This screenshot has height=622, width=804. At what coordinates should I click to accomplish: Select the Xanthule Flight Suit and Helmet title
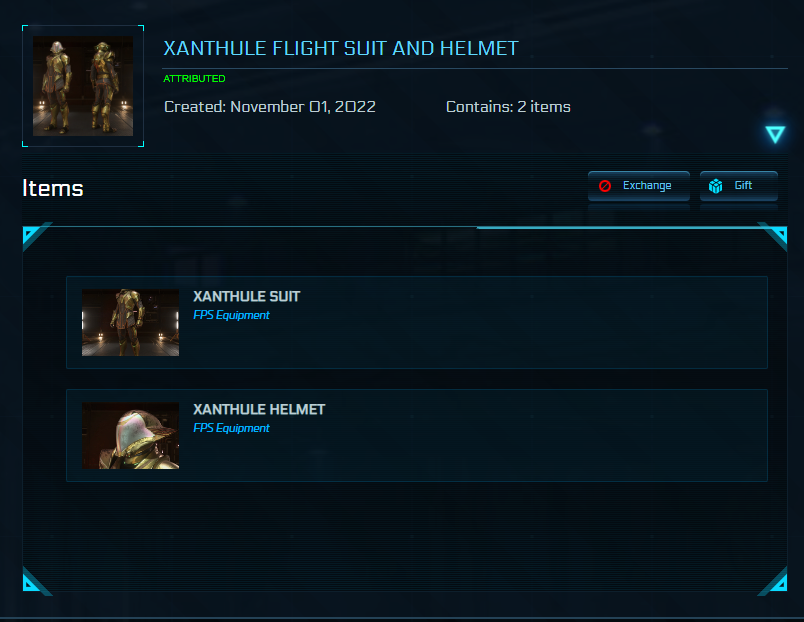click(340, 48)
